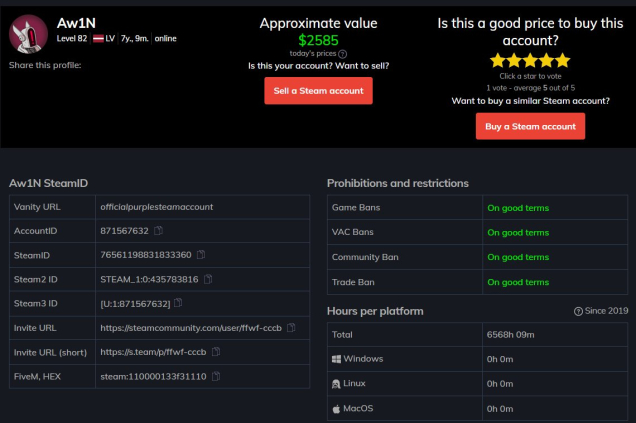Click the help icon beside today's prices
Screen dimensions: 636x423
343,53
